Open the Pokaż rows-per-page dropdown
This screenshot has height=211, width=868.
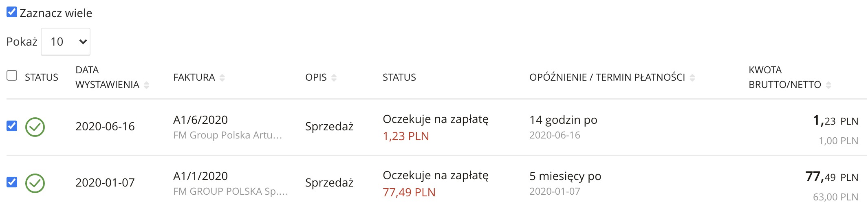(66, 42)
